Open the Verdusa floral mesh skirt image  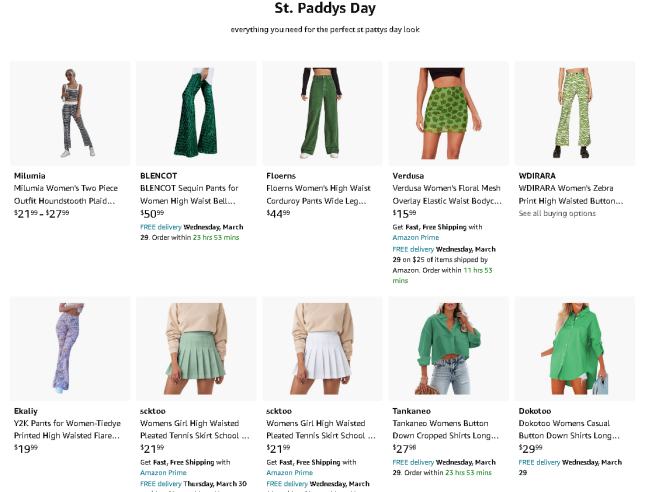[448, 113]
